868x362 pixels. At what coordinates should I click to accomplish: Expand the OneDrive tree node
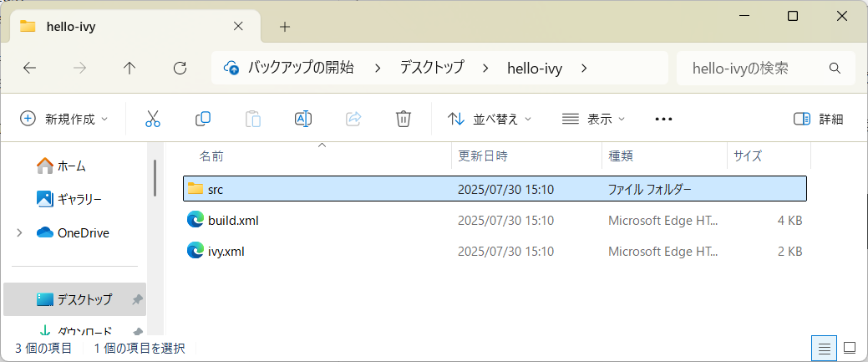pos(19,232)
